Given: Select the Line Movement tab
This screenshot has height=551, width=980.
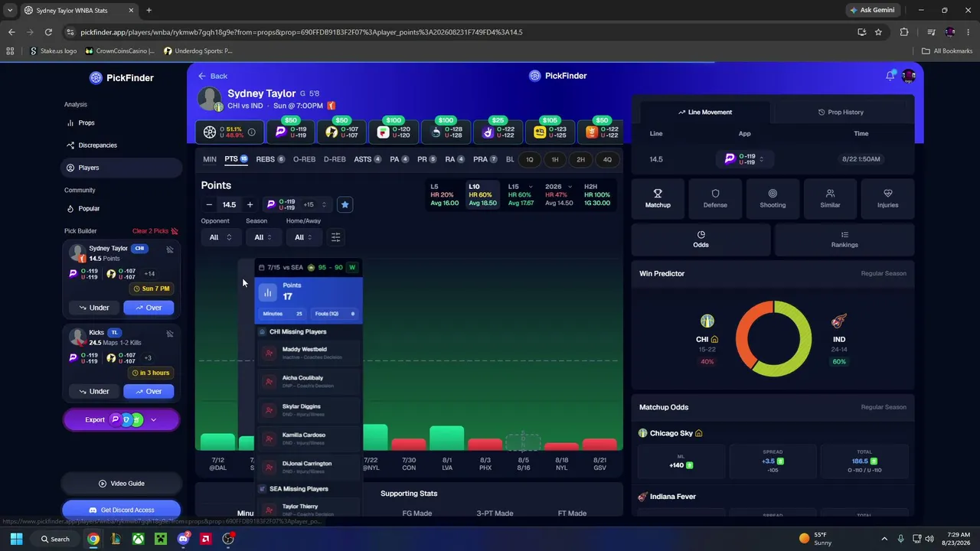Looking at the screenshot, I should (x=705, y=112).
